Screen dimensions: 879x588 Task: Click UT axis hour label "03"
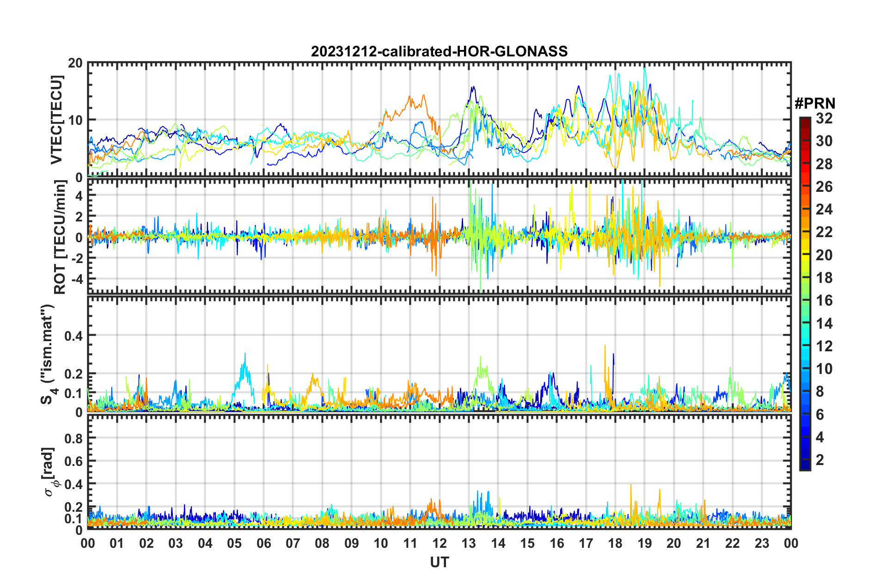pos(176,543)
